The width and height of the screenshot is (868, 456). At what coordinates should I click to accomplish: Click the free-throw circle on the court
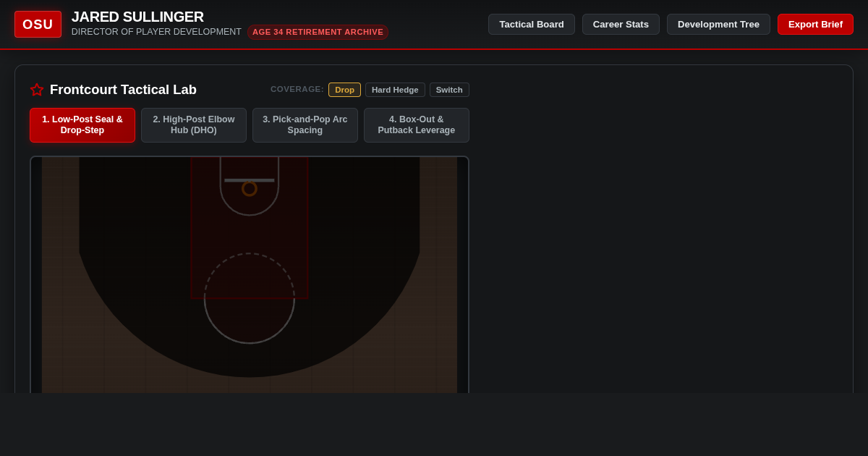click(250, 298)
